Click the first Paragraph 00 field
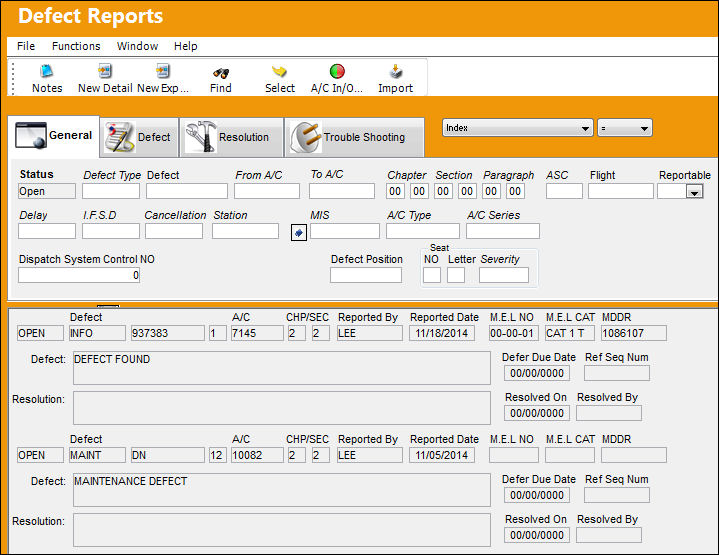This screenshot has height=555, width=719. click(491, 191)
